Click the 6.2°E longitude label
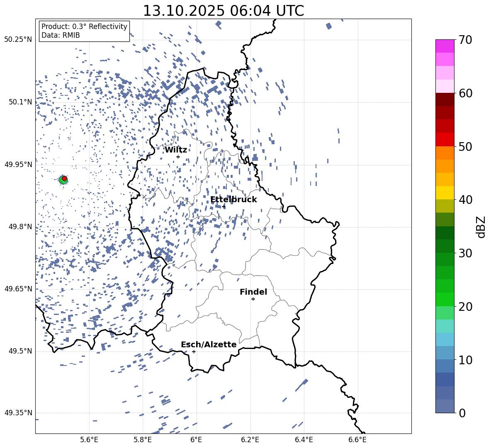Viewport: 491px width, 448px height. click(x=250, y=440)
